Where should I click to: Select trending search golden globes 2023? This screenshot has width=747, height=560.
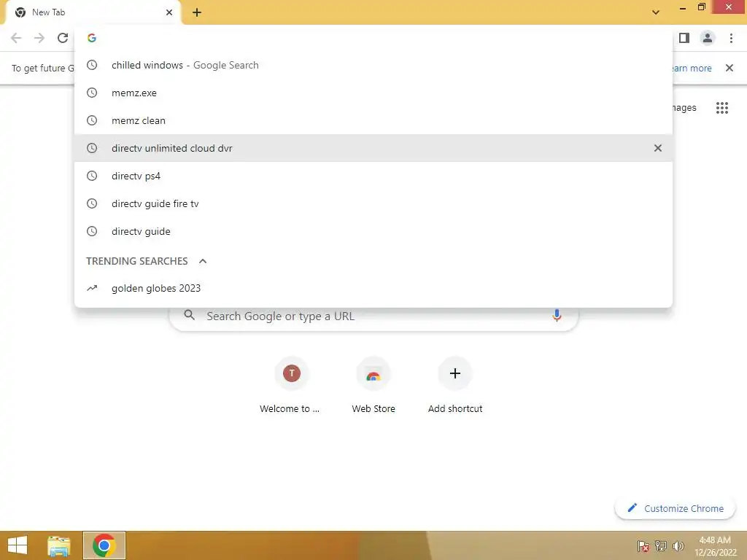tap(373, 288)
